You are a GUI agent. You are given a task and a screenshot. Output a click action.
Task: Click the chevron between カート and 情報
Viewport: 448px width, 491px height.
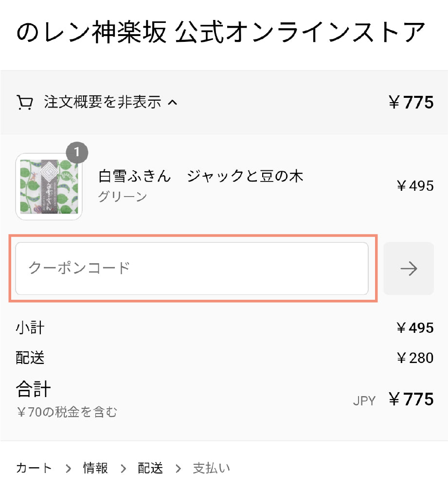(x=68, y=469)
